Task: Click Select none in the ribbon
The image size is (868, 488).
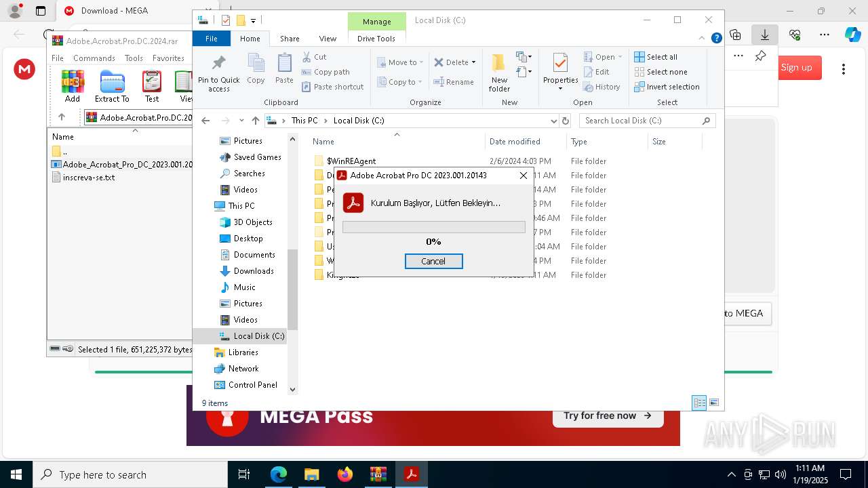Action: pos(660,72)
